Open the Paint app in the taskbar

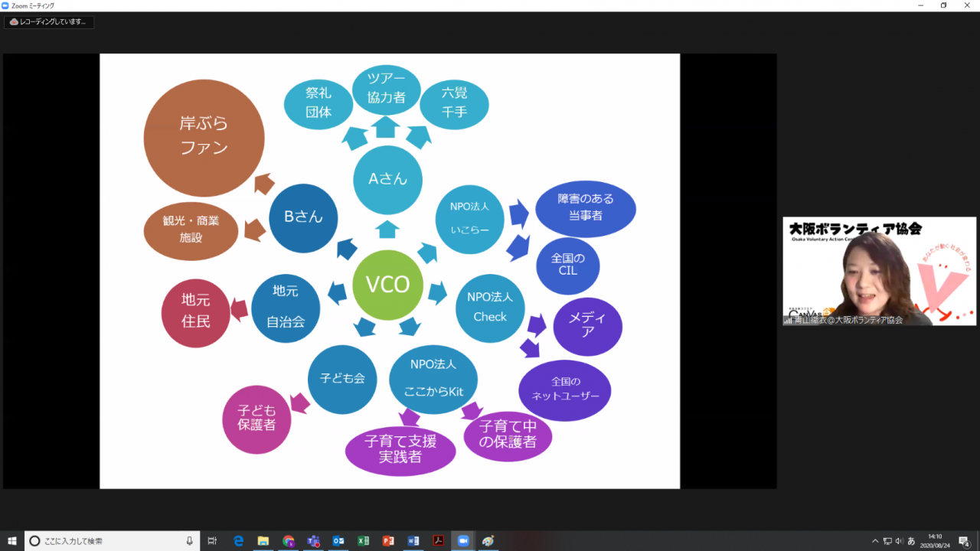[488, 541]
